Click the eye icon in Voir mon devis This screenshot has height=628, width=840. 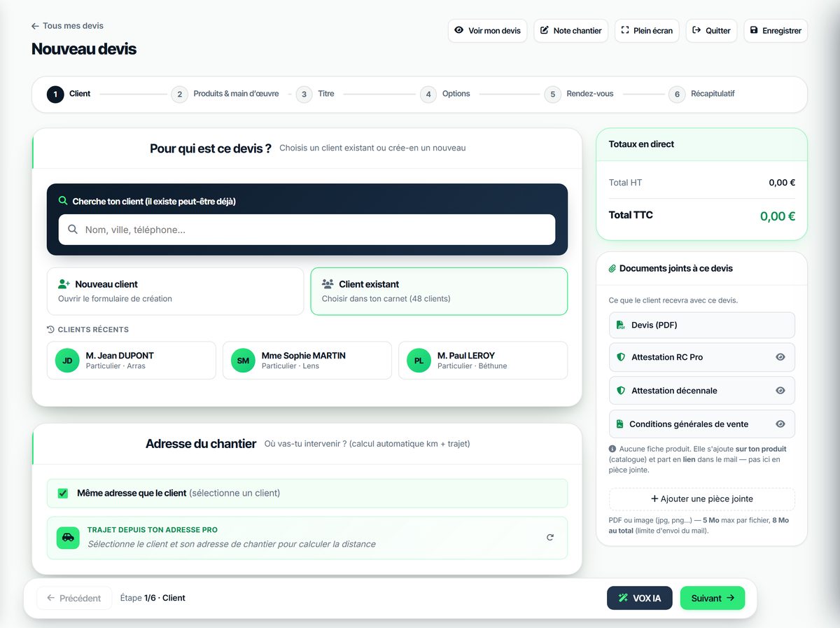(x=459, y=30)
